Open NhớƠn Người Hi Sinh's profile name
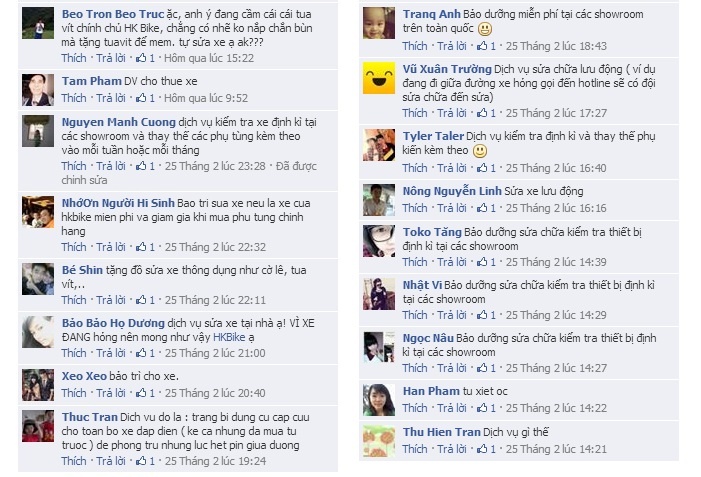Screen dimensions: 701x477 [118, 203]
